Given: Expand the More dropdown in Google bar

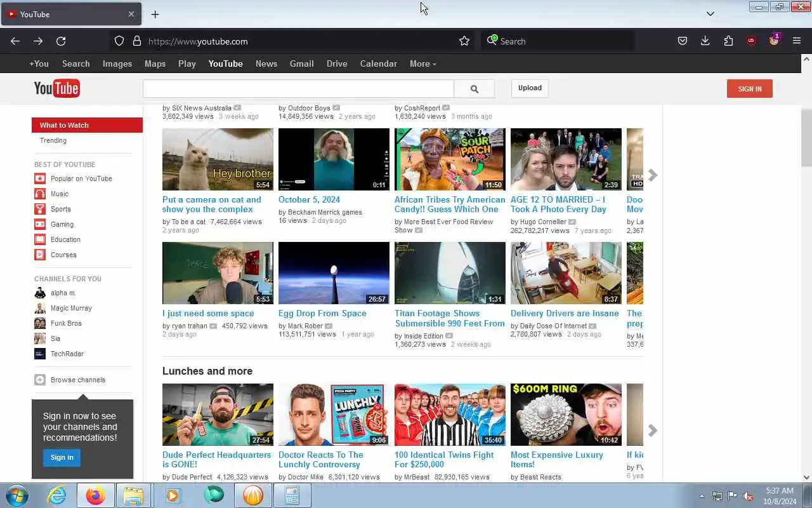Looking at the screenshot, I should (x=422, y=63).
